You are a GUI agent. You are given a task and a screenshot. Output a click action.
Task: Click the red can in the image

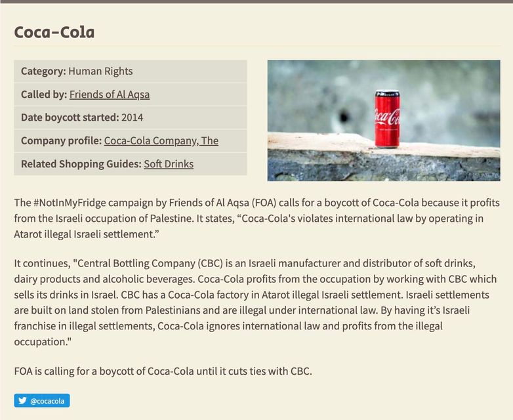386,119
